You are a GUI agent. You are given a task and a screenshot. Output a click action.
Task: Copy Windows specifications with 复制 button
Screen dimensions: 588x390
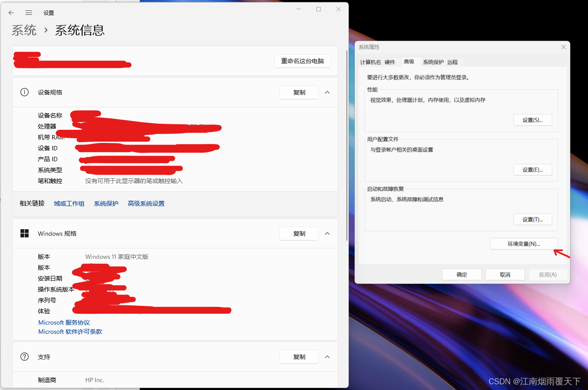click(x=299, y=234)
